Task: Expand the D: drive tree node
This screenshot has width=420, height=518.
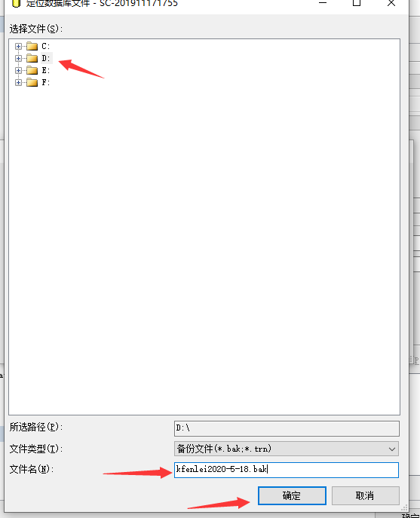Action: pyautogui.click(x=19, y=59)
